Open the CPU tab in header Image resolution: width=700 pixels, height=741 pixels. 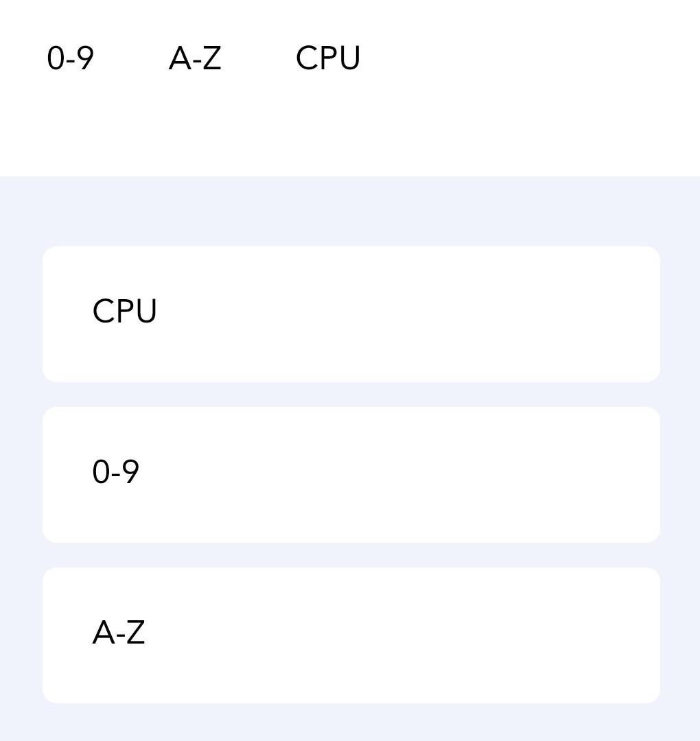pyautogui.click(x=328, y=58)
